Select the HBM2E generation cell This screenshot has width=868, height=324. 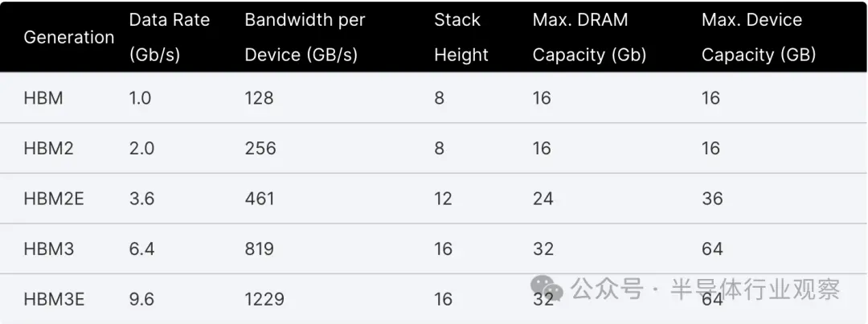pos(54,199)
